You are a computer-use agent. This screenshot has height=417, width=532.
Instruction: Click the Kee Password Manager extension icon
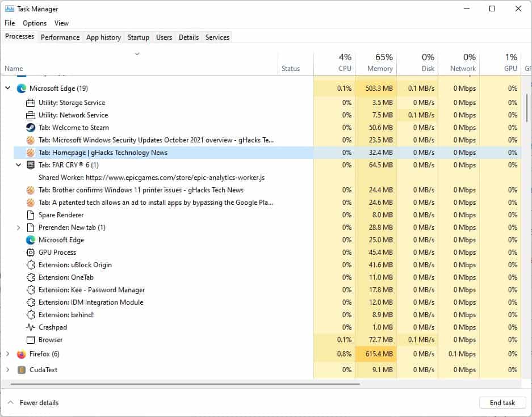click(31, 290)
